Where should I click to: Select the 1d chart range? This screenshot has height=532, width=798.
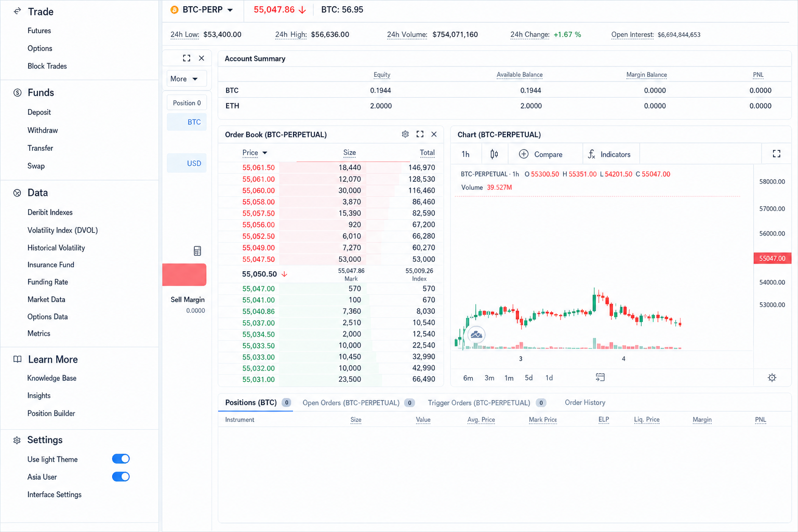[x=549, y=378]
